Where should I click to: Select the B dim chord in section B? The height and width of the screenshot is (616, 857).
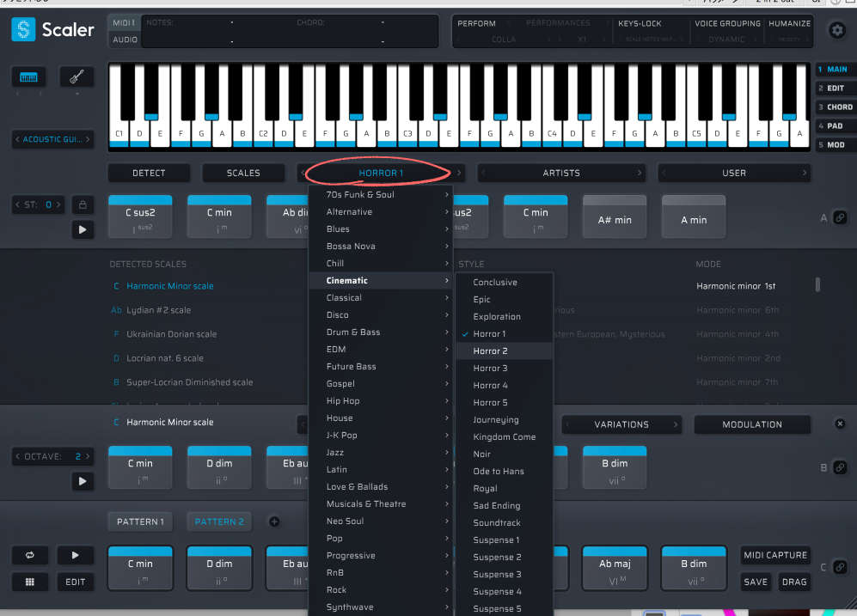point(615,467)
